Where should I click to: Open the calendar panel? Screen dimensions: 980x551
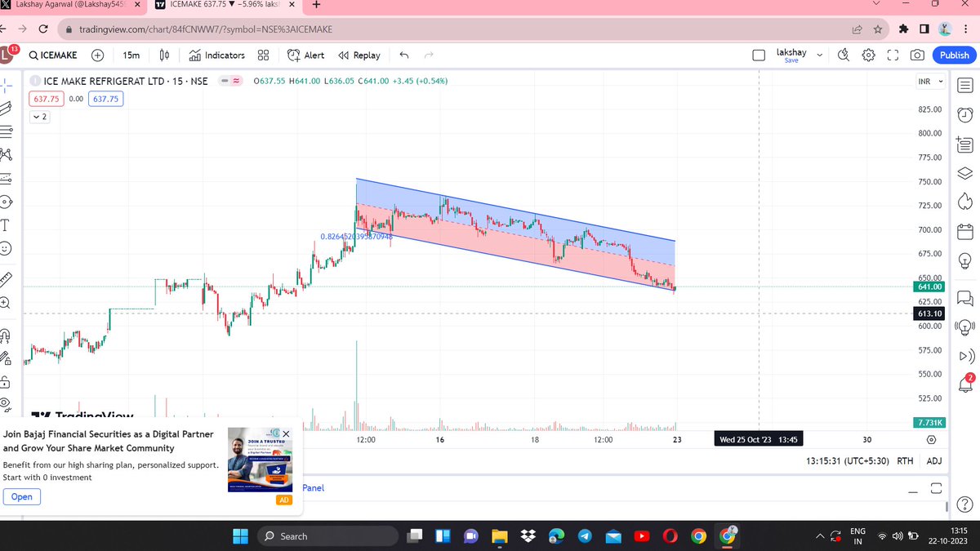pos(965,231)
